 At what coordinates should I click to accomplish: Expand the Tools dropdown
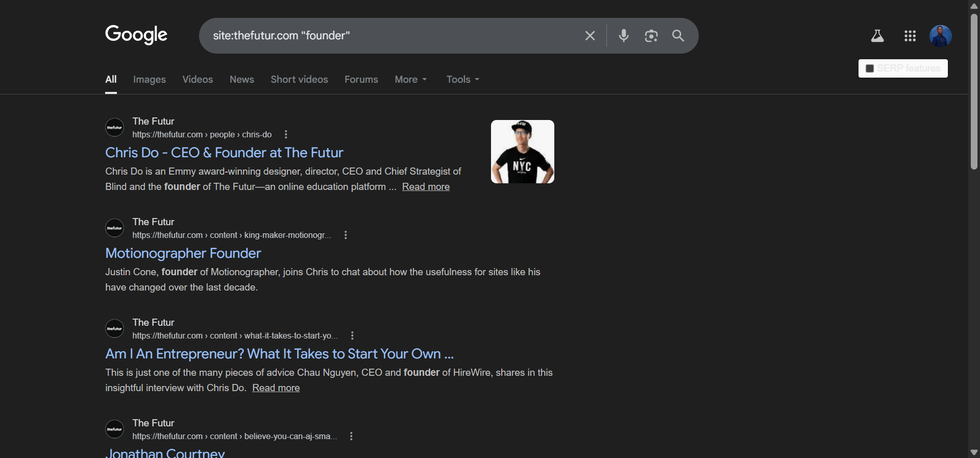463,80
